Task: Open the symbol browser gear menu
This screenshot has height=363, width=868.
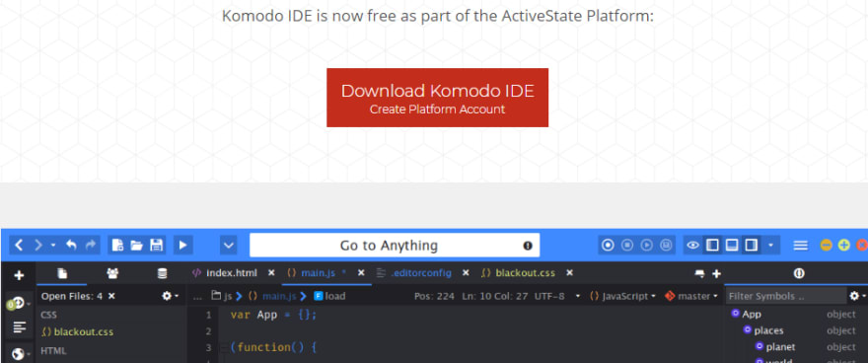Action: [857, 296]
